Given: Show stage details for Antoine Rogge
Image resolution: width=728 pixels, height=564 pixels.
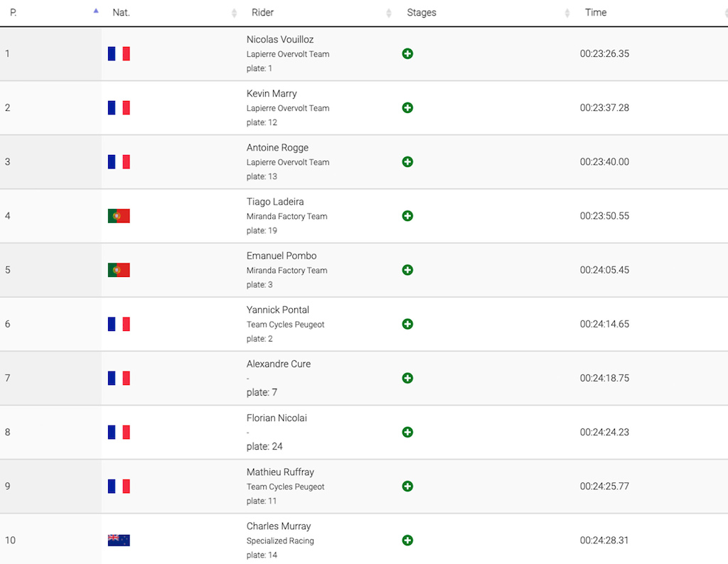Looking at the screenshot, I should click(407, 162).
